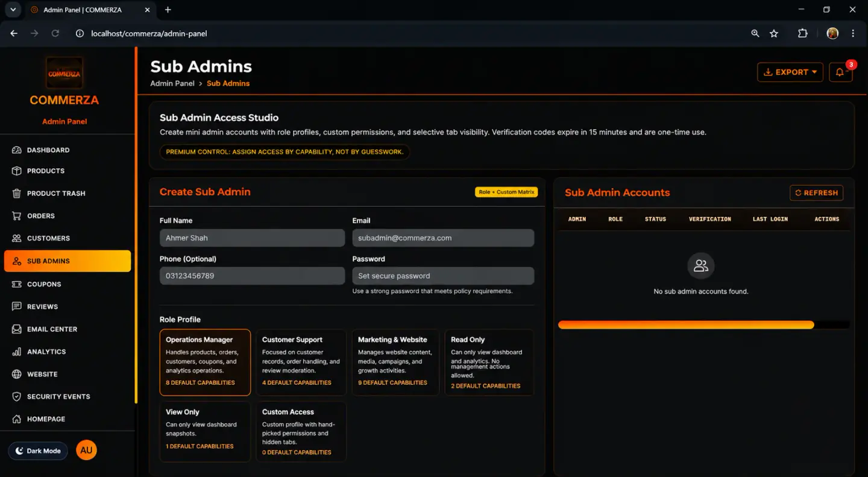The image size is (868, 477).
Task: Click the VERIFICATION column header
Action: click(x=710, y=220)
